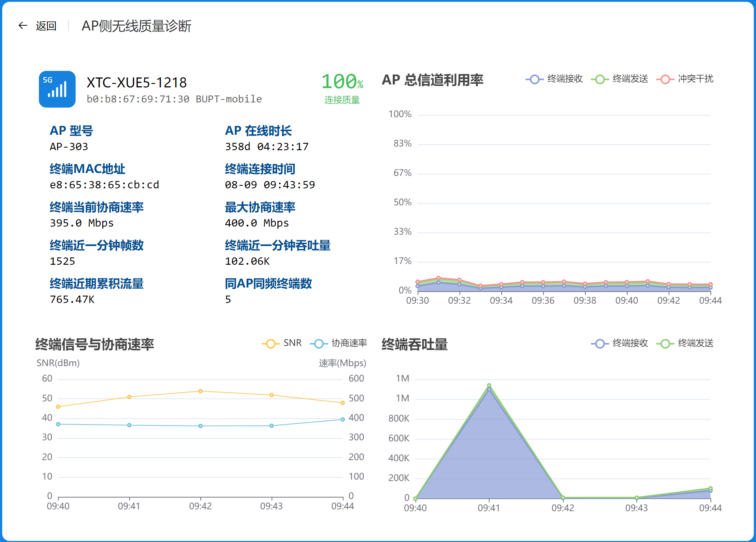This screenshot has height=542, width=756.
Task: Click uptime value 358d 04:23:17
Action: tap(267, 147)
